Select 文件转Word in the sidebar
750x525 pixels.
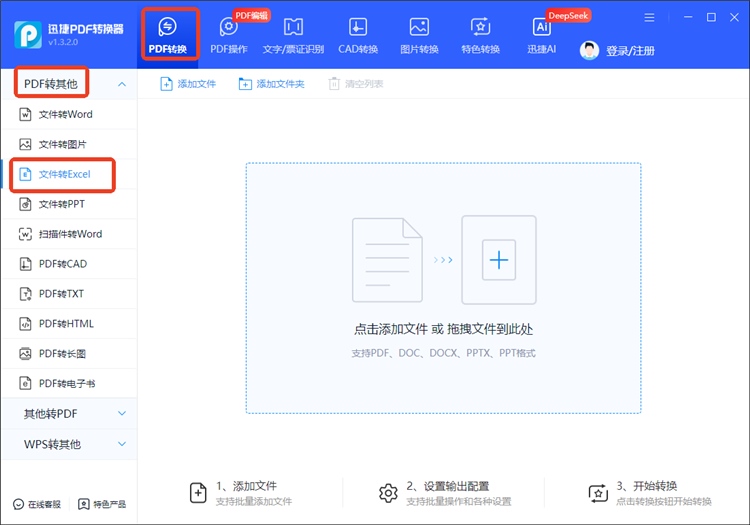pos(69,114)
